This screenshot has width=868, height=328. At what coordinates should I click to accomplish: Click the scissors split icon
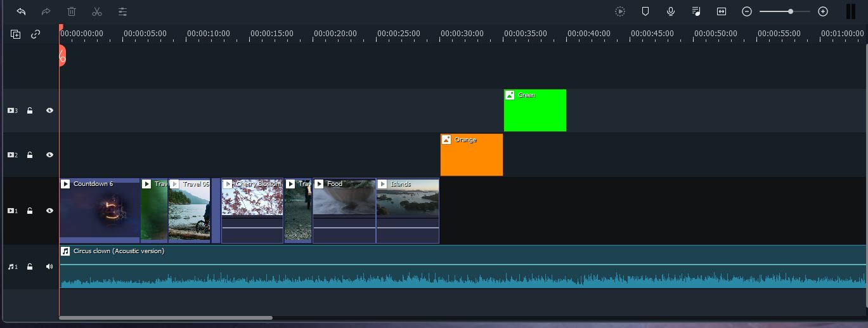click(x=97, y=11)
